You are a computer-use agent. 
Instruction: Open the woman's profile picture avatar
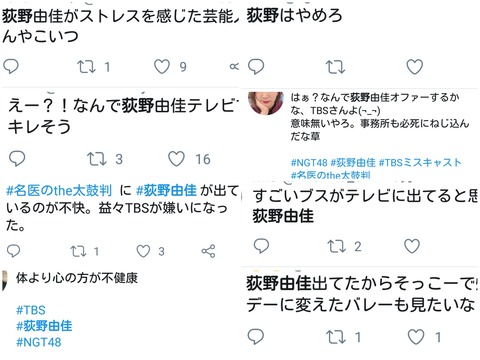tap(266, 103)
